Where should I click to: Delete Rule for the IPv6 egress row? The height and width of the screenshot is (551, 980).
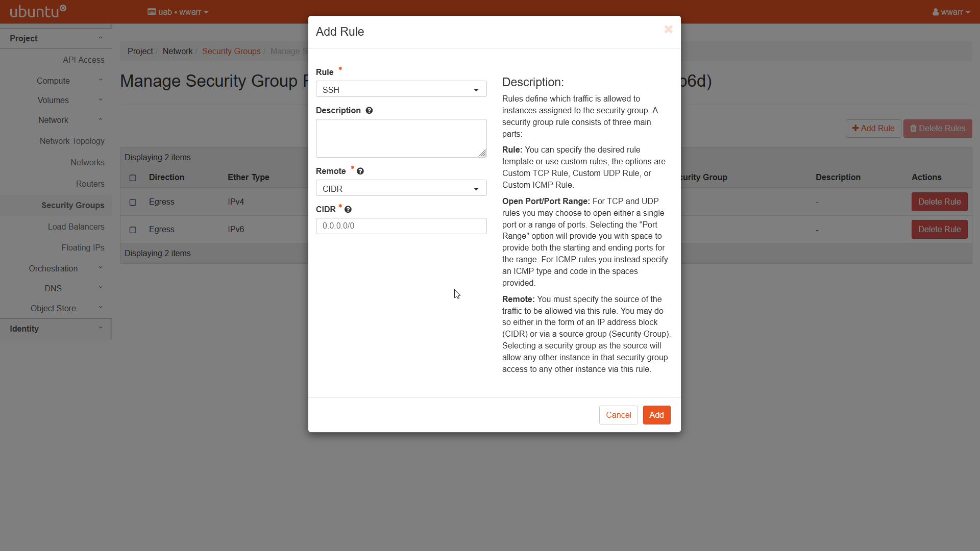coord(939,230)
